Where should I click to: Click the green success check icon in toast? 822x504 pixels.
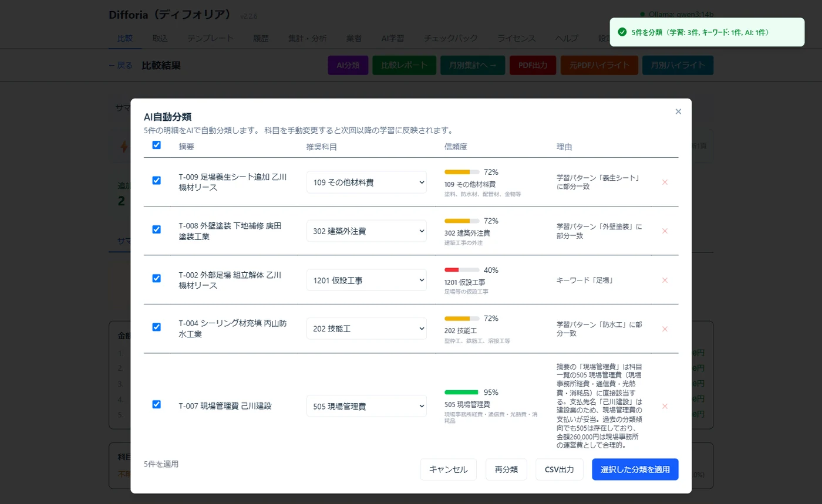coord(622,32)
